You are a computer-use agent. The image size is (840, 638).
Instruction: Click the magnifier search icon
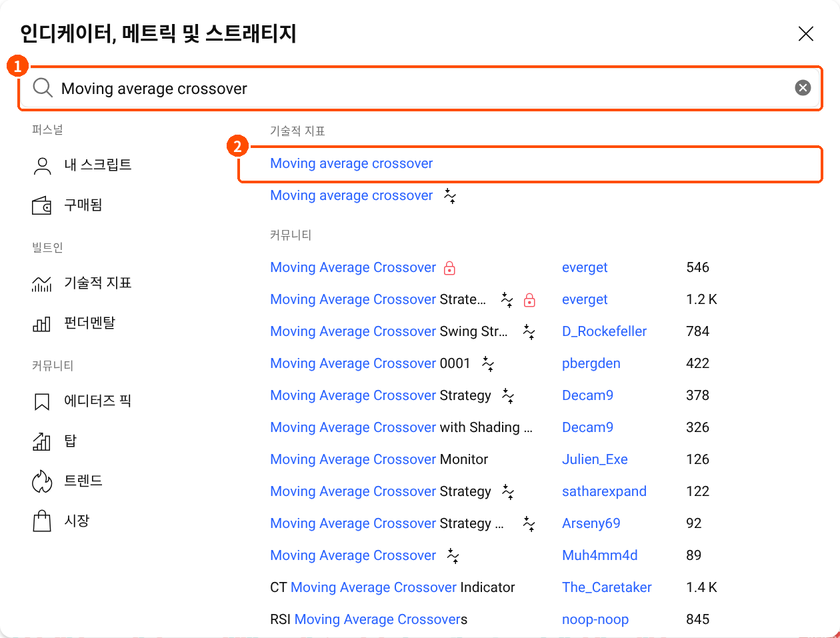43,87
